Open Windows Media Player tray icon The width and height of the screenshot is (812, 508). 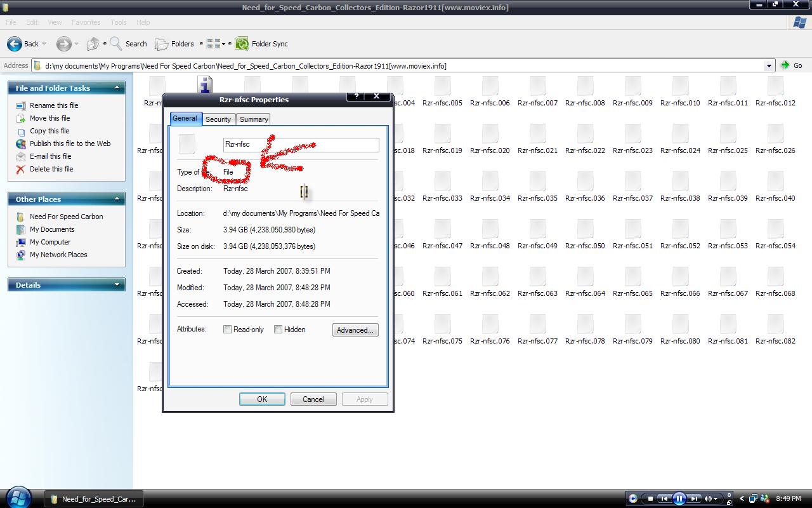[x=632, y=498]
